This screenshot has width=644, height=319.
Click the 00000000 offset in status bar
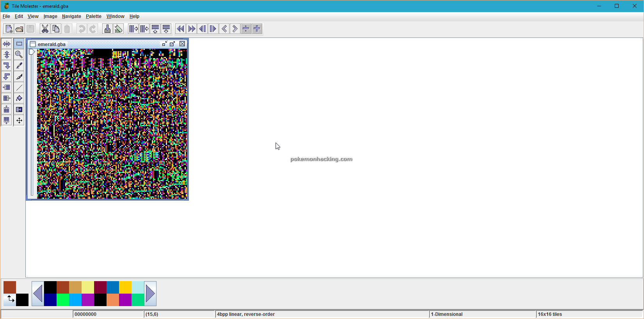tap(85, 314)
